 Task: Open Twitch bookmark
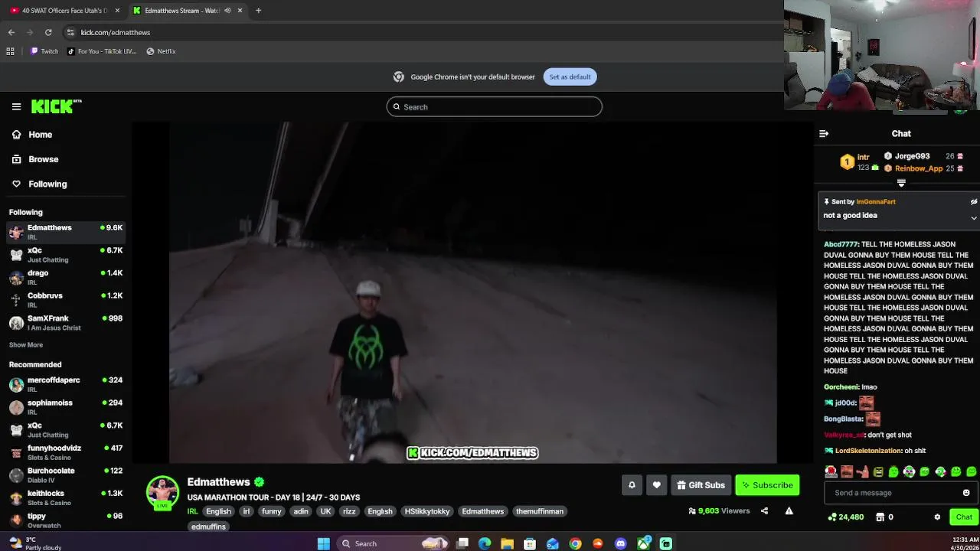(44, 51)
